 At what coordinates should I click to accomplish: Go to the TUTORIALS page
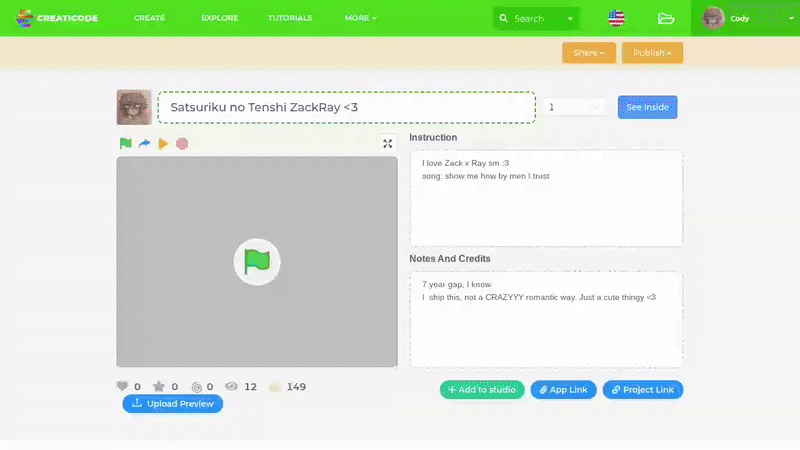pos(290,18)
